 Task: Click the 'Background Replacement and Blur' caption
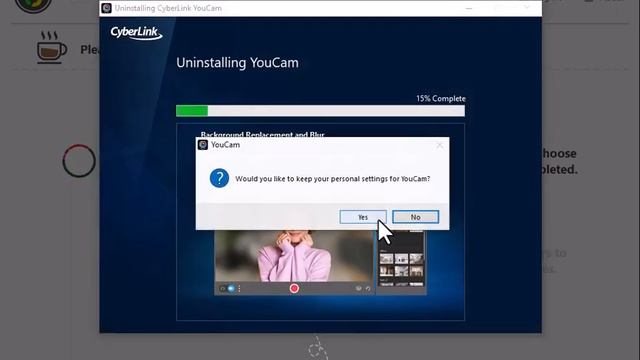tap(262, 134)
